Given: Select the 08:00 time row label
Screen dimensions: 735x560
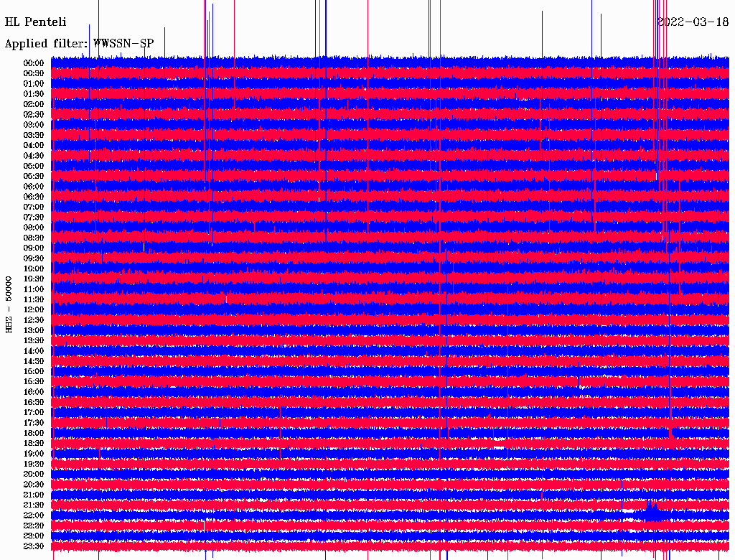Looking at the screenshot, I should [34, 228].
